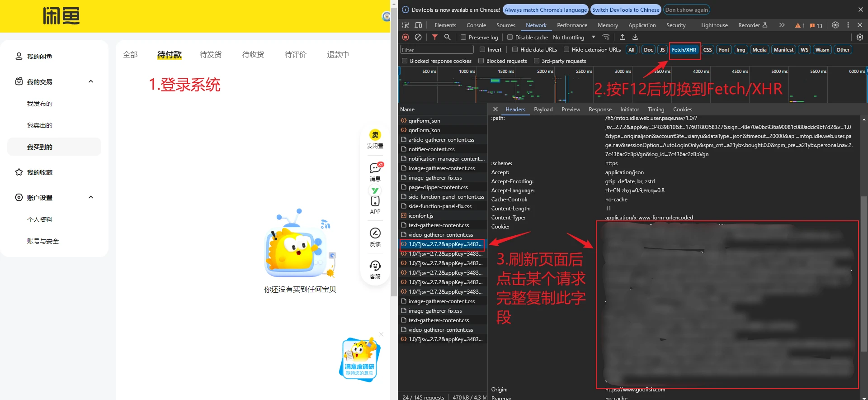Collapse the 账户设置 section

91,197
